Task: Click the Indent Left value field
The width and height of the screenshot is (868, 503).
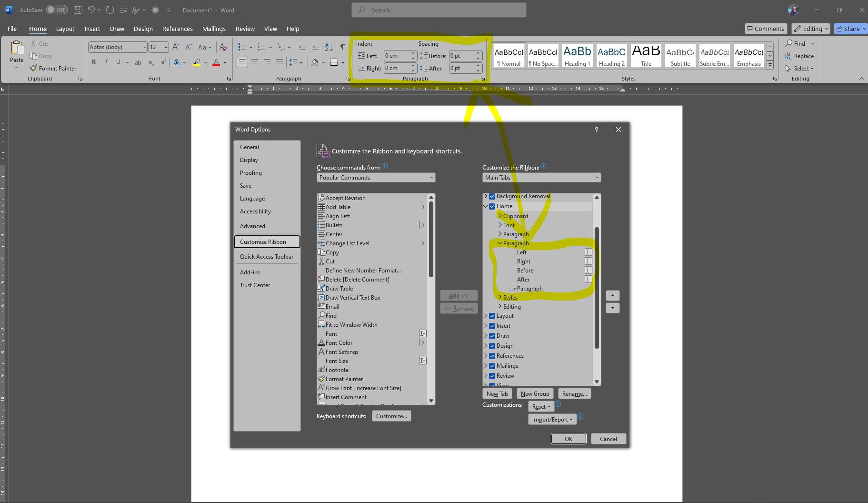Action: tap(397, 56)
